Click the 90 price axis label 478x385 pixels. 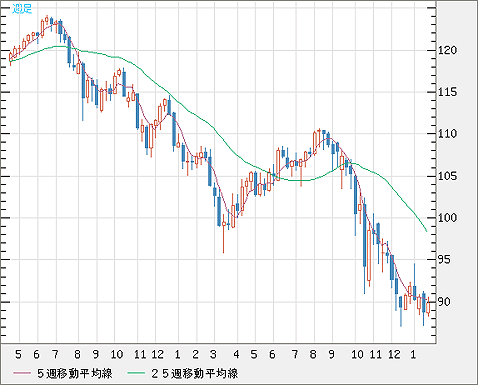tap(444, 302)
